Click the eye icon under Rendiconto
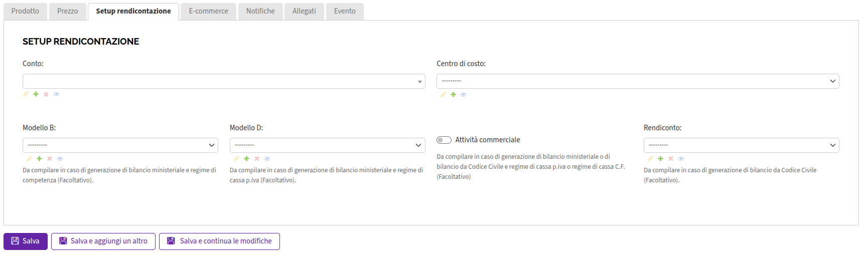Image resolution: width=868 pixels, height=257 pixels. tap(681, 159)
